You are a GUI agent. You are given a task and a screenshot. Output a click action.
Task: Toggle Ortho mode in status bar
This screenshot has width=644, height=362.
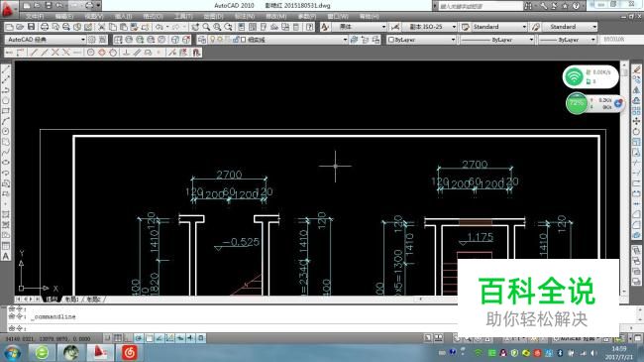pyautogui.click(x=128, y=338)
